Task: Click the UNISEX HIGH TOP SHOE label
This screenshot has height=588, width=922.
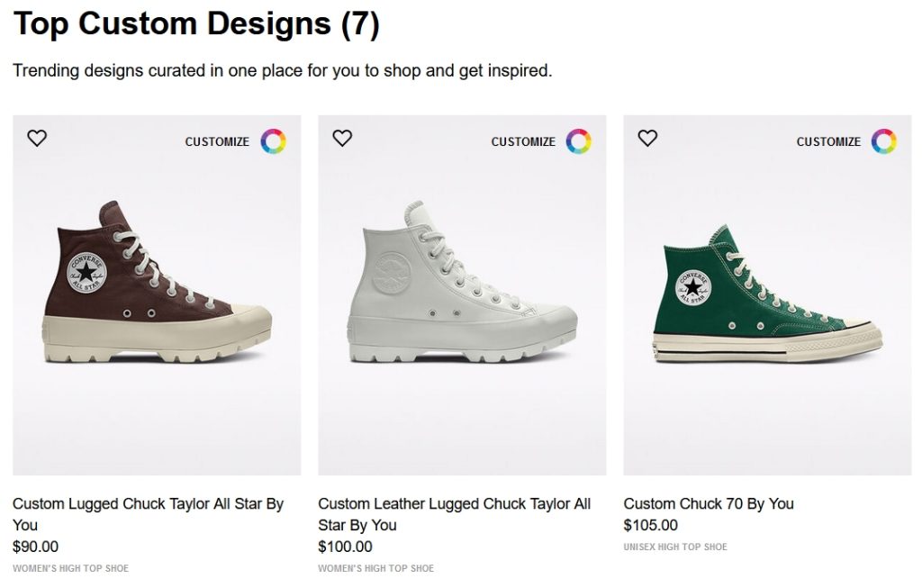Action: [x=676, y=547]
